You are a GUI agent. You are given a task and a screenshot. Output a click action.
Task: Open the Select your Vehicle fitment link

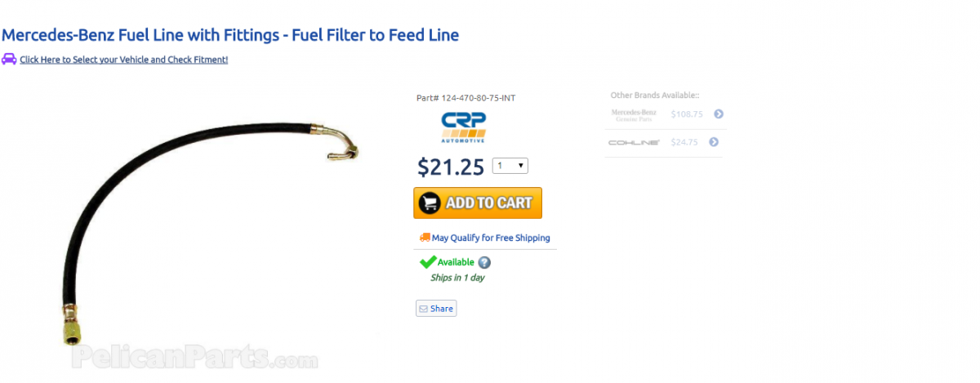123,60
